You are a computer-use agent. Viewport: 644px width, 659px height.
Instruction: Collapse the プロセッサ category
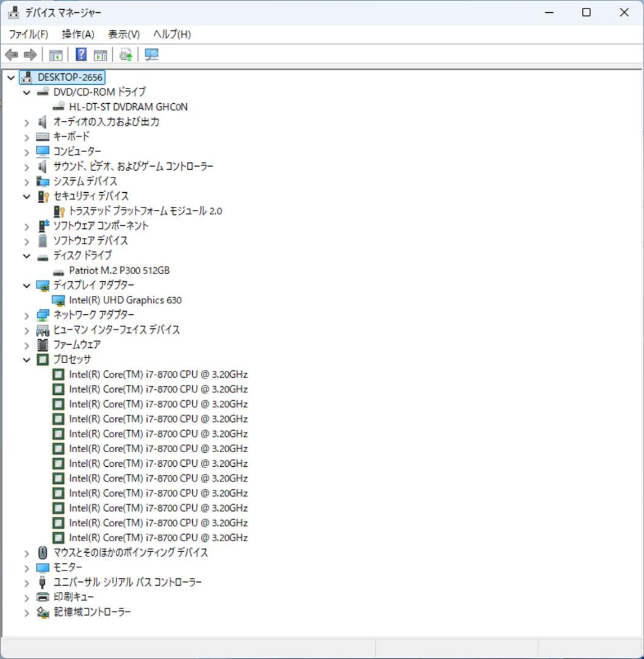click(x=26, y=359)
